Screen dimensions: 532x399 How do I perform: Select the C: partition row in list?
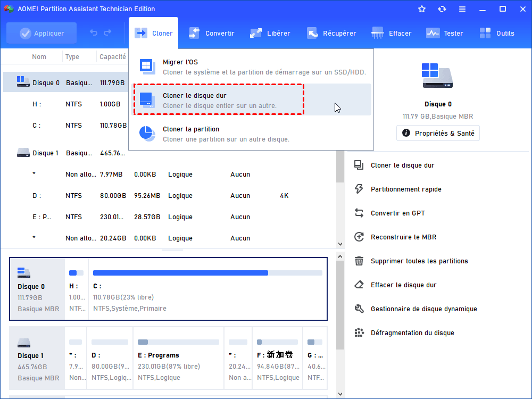coord(66,126)
